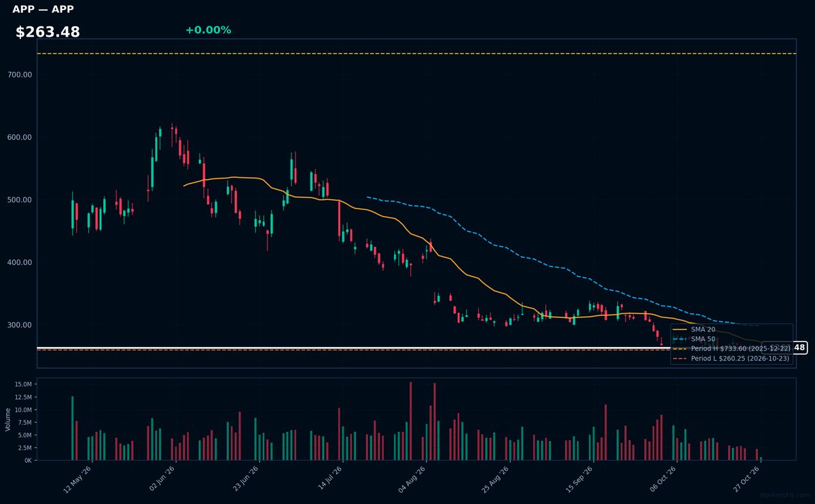Image resolution: width=815 pixels, height=504 pixels.
Task: Click the tallest volume bar near 04 Aug
Action: coord(410,421)
